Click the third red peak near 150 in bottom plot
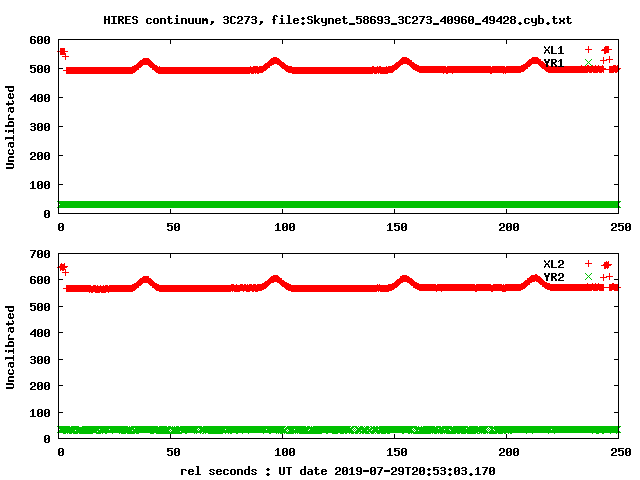 [404, 280]
